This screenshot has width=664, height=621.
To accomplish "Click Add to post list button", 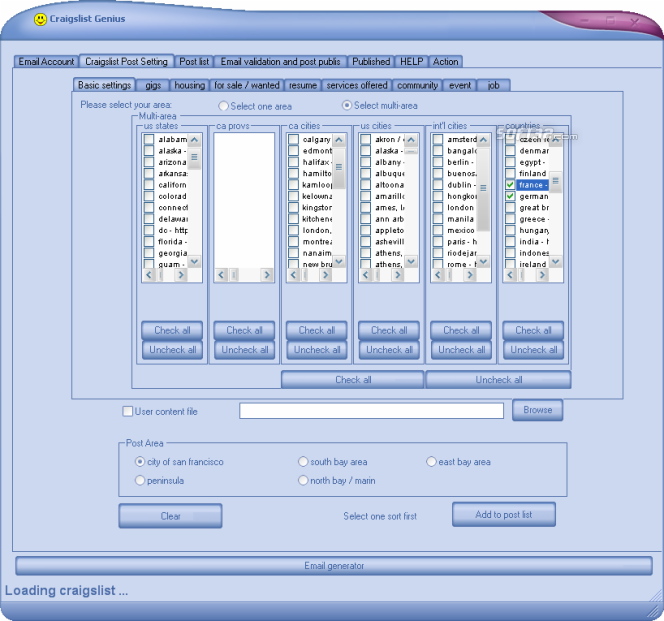I will pos(504,515).
